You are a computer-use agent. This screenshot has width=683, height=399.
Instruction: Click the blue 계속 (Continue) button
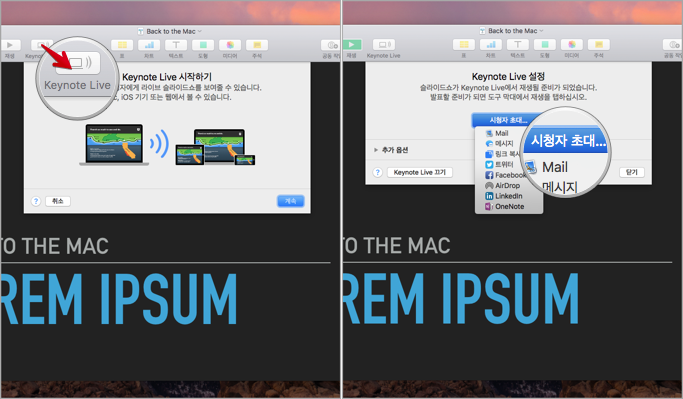pos(291,201)
